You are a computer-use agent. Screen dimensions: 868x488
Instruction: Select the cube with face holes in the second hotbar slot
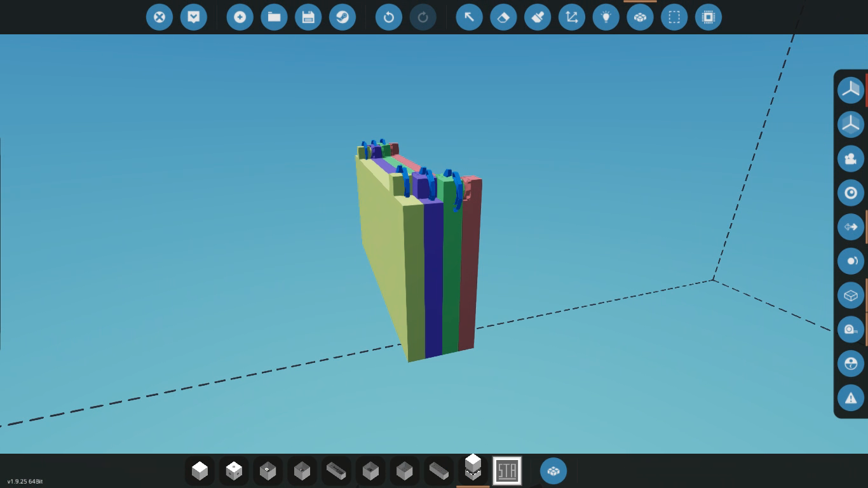tap(234, 471)
